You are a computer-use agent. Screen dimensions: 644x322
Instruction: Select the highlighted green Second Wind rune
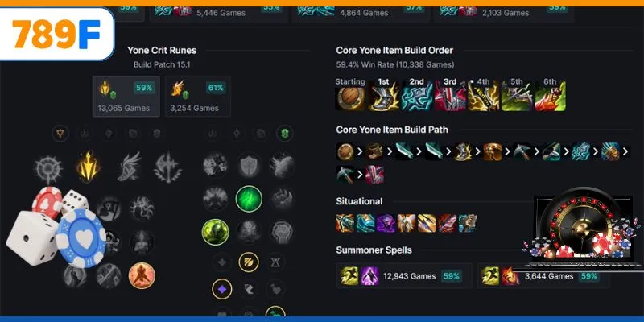(x=249, y=199)
